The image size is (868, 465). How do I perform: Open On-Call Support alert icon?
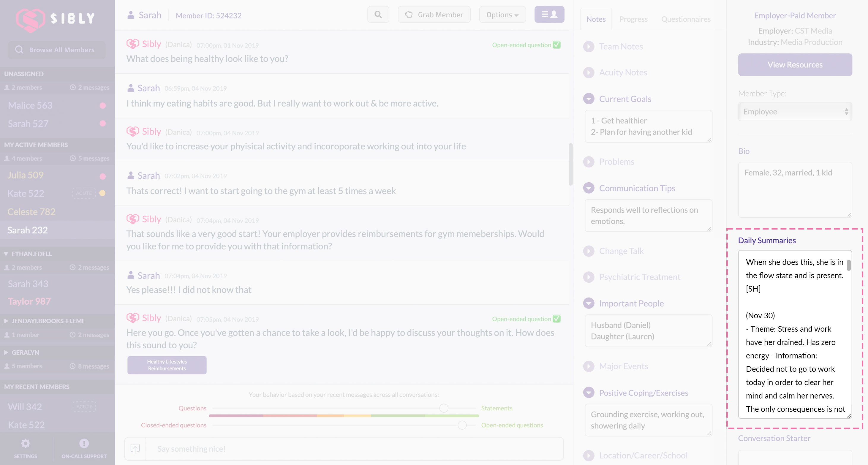[x=84, y=443]
